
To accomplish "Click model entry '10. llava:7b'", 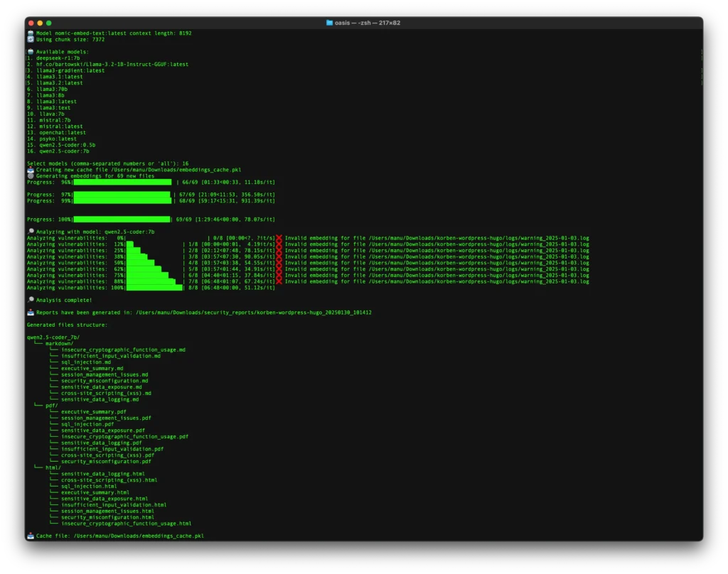I will pyautogui.click(x=45, y=114).
